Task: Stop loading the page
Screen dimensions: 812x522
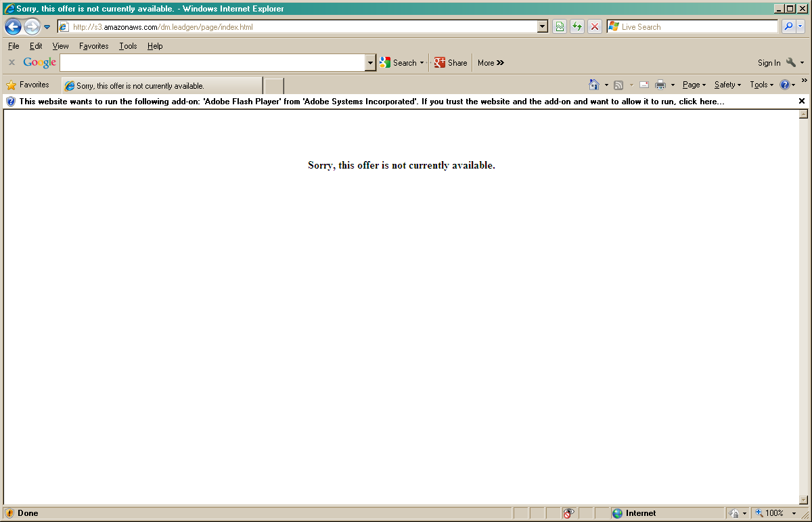Action: 595,27
